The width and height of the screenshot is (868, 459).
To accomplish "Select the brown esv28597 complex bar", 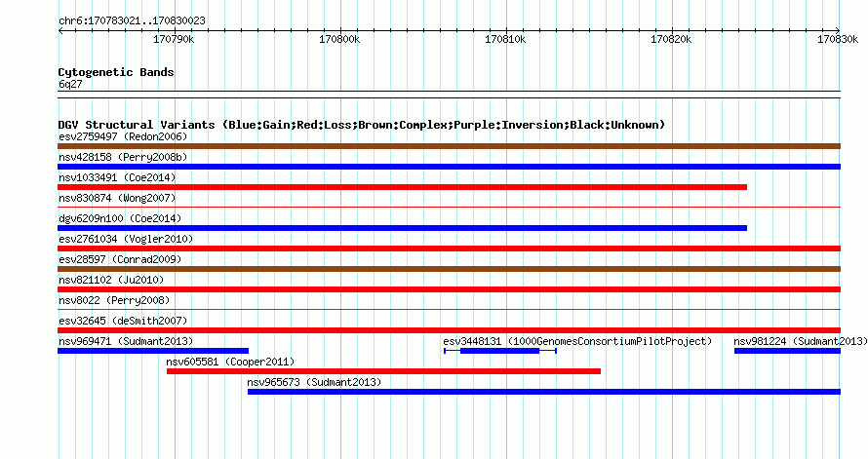I will click(449, 269).
